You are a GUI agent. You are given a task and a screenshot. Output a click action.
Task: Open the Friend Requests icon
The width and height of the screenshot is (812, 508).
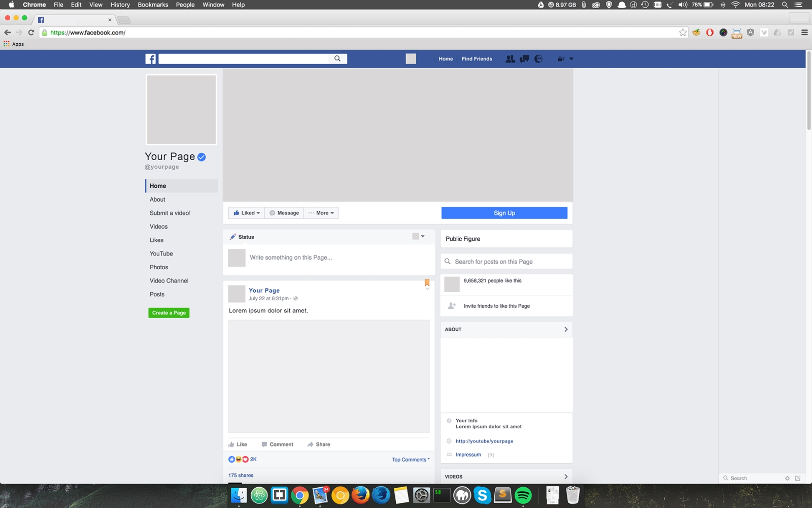point(510,58)
